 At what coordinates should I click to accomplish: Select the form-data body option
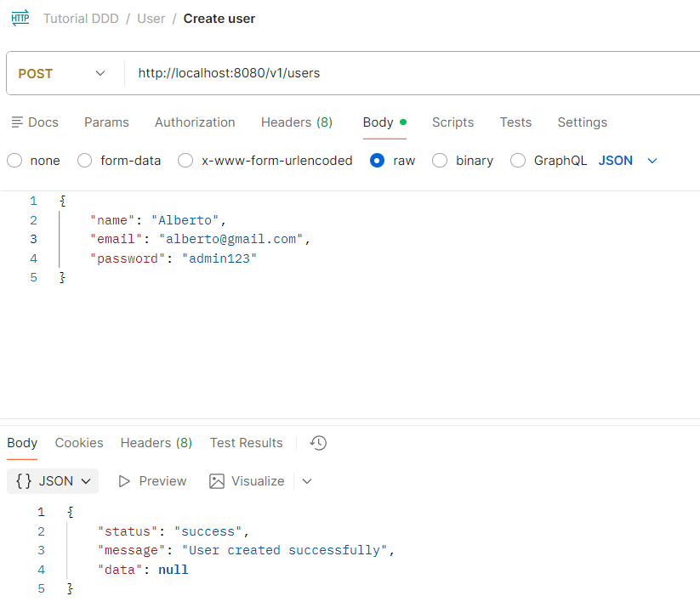85,161
